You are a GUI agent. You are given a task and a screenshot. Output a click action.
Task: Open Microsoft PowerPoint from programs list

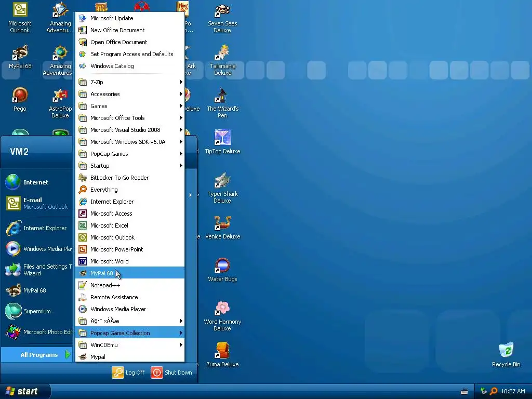point(130,249)
